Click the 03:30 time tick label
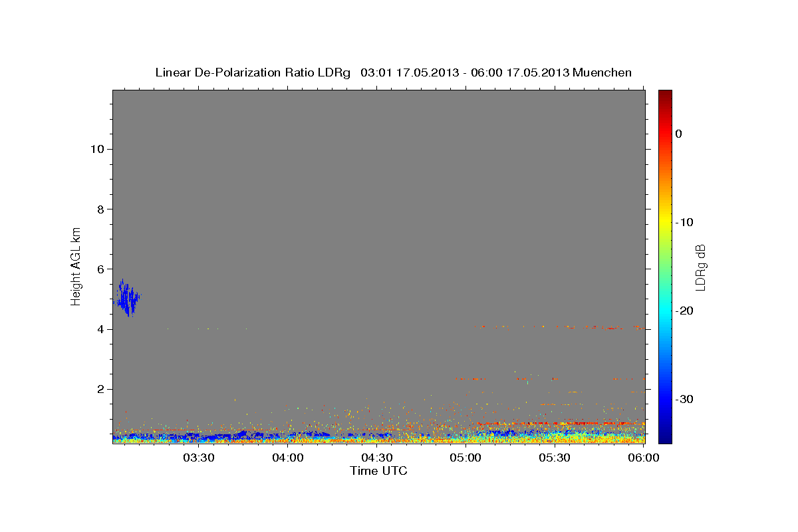This screenshot has width=798, height=532. click(x=199, y=458)
